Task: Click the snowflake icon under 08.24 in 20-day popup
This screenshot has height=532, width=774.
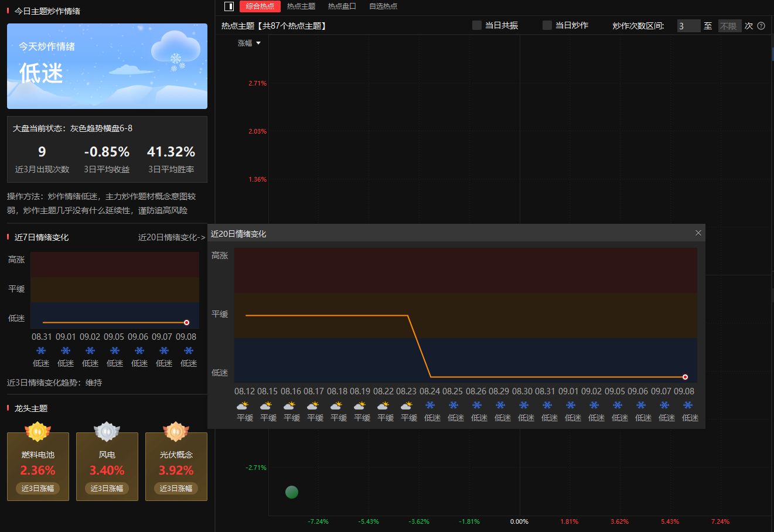Action: (430, 405)
